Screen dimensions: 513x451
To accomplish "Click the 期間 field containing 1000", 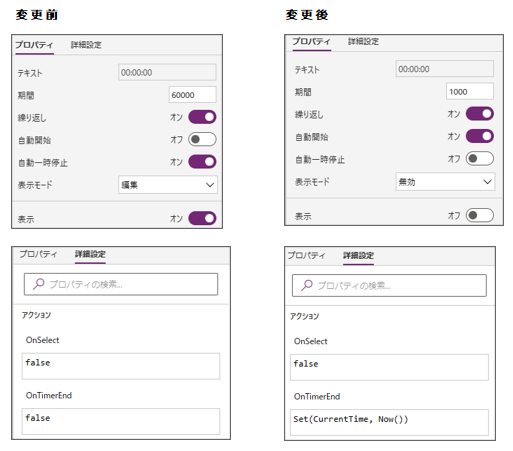I will pyautogui.click(x=470, y=92).
